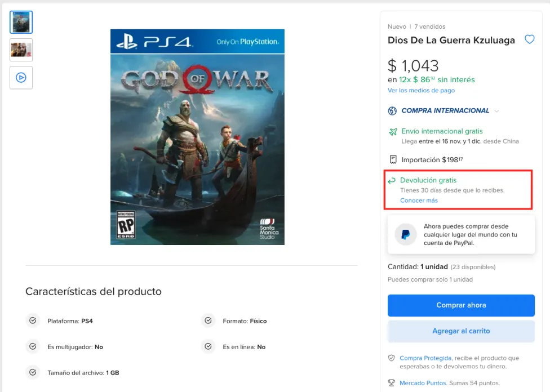The width and height of the screenshot is (550, 392).
Task: Click the Mercado Puntos trophy icon
Action: tap(392, 383)
